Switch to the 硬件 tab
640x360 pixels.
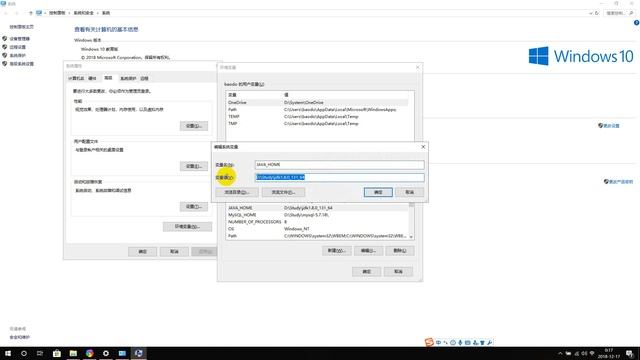(x=92, y=78)
